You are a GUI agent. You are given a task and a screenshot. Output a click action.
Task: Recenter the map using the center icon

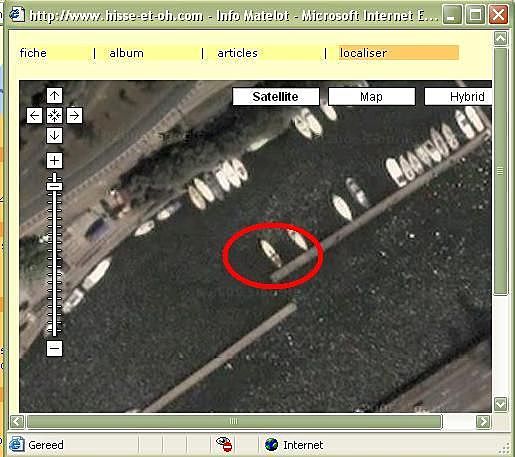click(54, 116)
